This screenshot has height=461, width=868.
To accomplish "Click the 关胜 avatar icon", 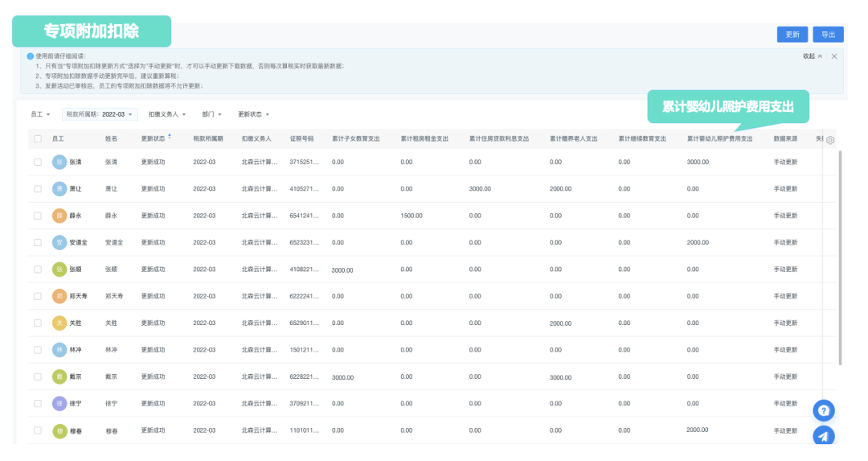I will pyautogui.click(x=59, y=323).
